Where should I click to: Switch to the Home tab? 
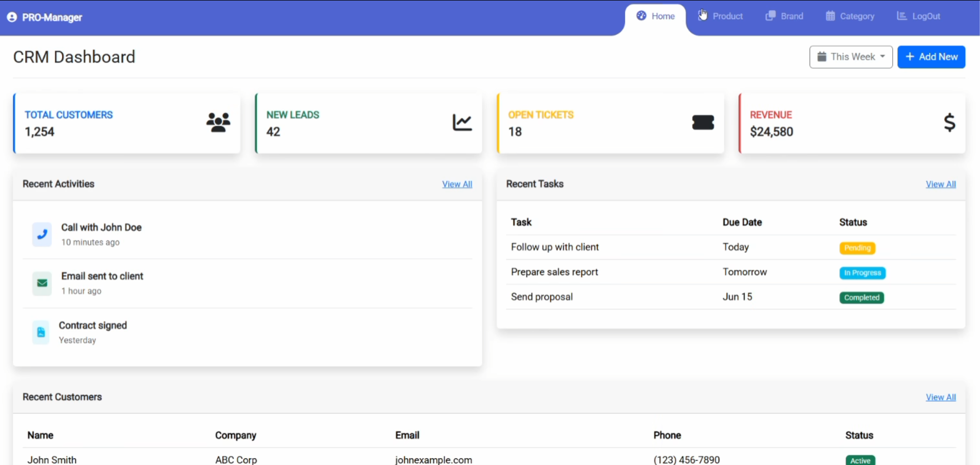[x=656, y=16]
